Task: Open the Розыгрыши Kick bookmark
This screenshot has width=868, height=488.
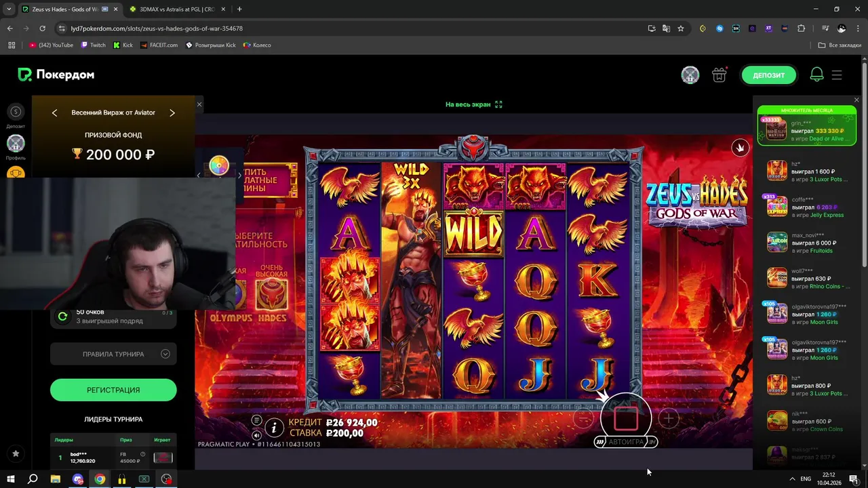Action: tap(210, 45)
